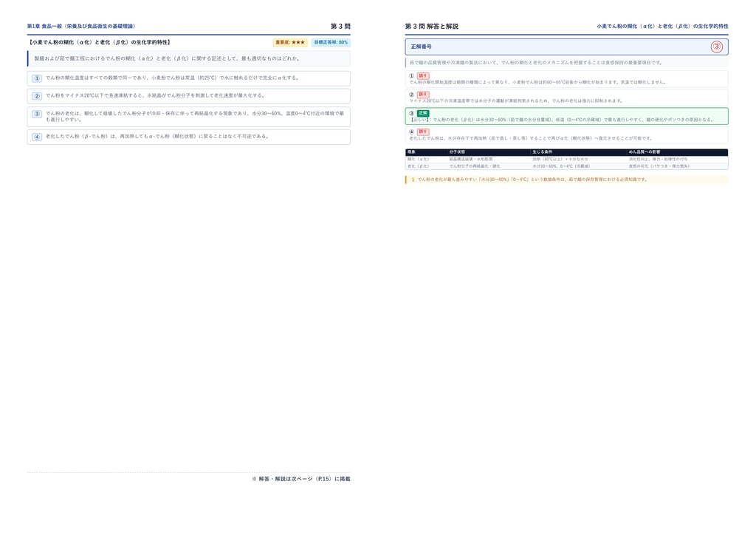The image size is (756, 535).
Task: Click the question title 【小麦でん粉の糊化（α化）と老化（β化）の生化学的特性】
Action: (x=100, y=42)
